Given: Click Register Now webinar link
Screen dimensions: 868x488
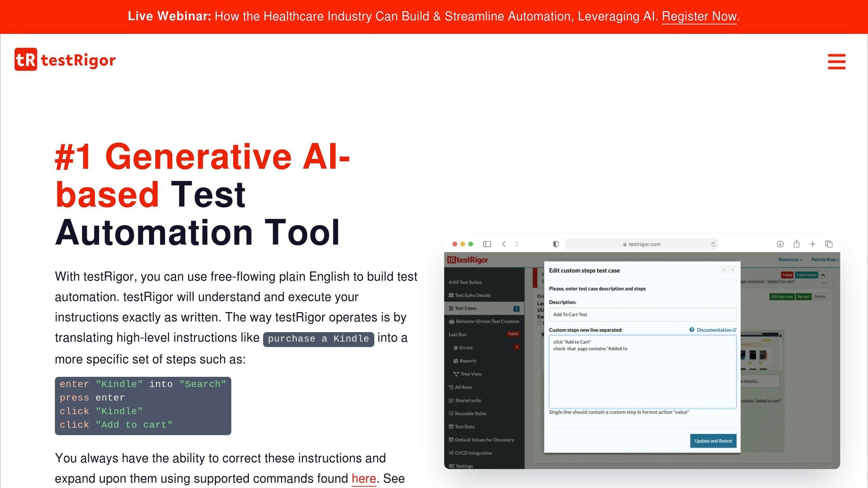Looking at the screenshot, I should tap(699, 17).
